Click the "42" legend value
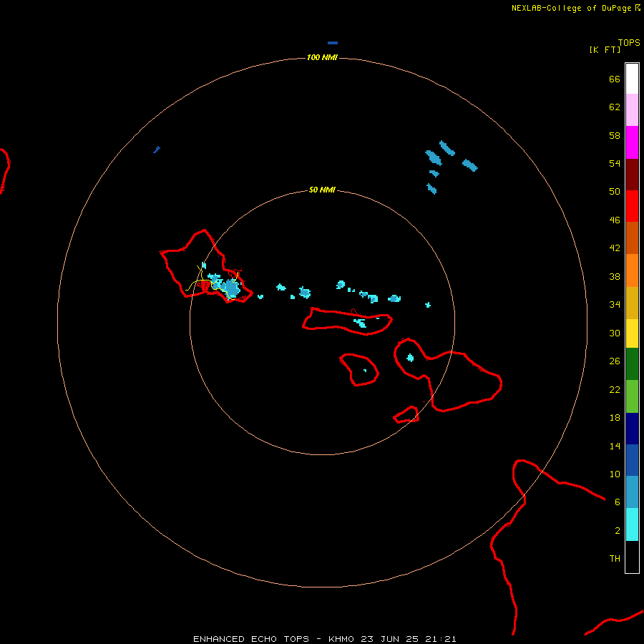This screenshot has width=644, height=644. tap(615, 248)
